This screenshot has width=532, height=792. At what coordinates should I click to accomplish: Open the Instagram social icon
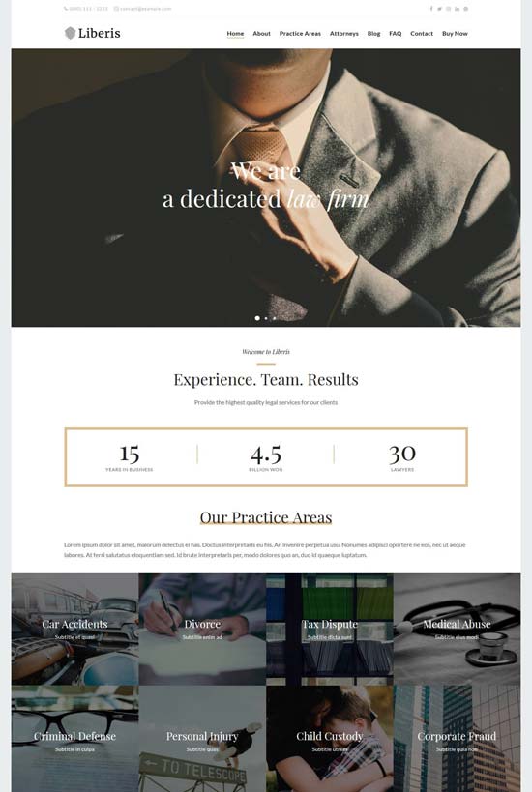[x=448, y=9]
